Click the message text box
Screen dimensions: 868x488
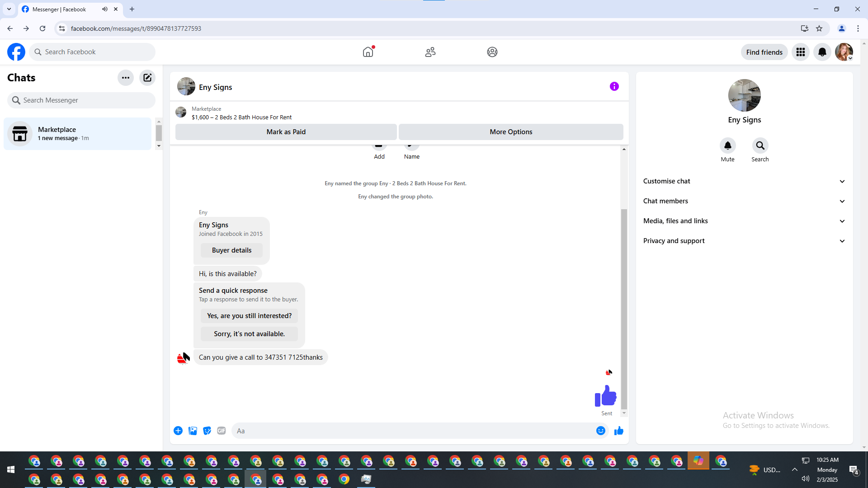(414, 431)
